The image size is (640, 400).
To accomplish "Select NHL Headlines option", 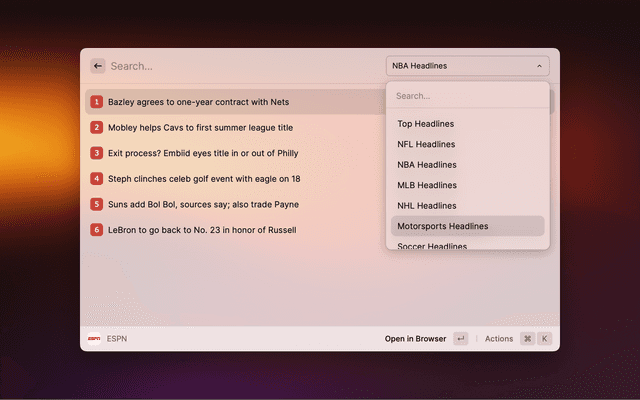I will [426, 205].
